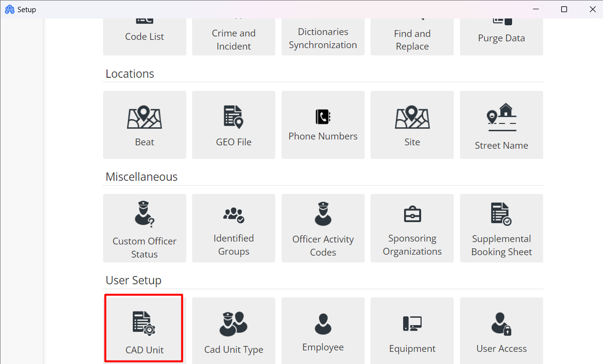Open the GEO File icon

click(233, 124)
